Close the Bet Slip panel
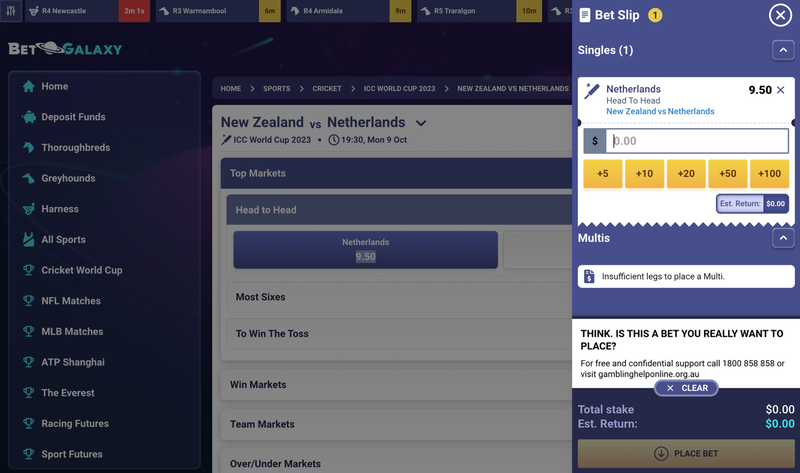 click(780, 15)
